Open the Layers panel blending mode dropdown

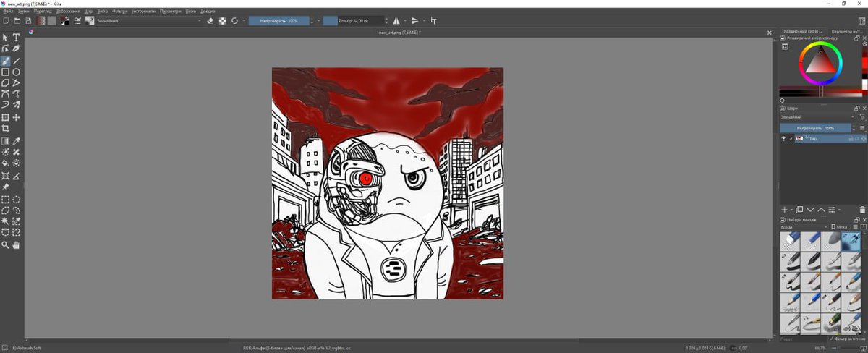pyautogui.click(x=817, y=117)
